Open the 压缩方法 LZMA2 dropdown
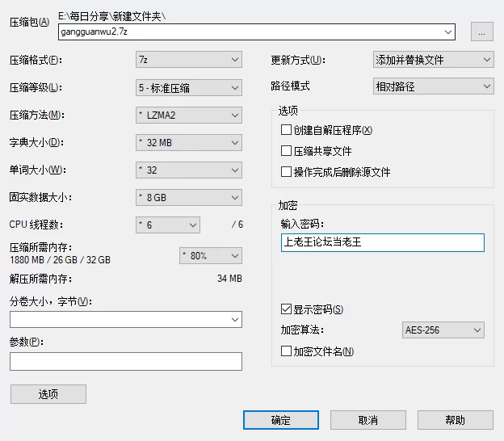 click(x=189, y=115)
